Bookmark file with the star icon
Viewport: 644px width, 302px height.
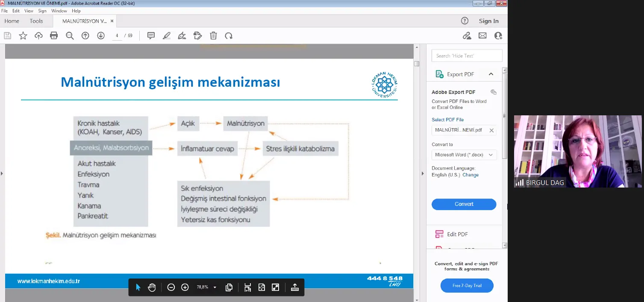pyautogui.click(x=23, y=36)
